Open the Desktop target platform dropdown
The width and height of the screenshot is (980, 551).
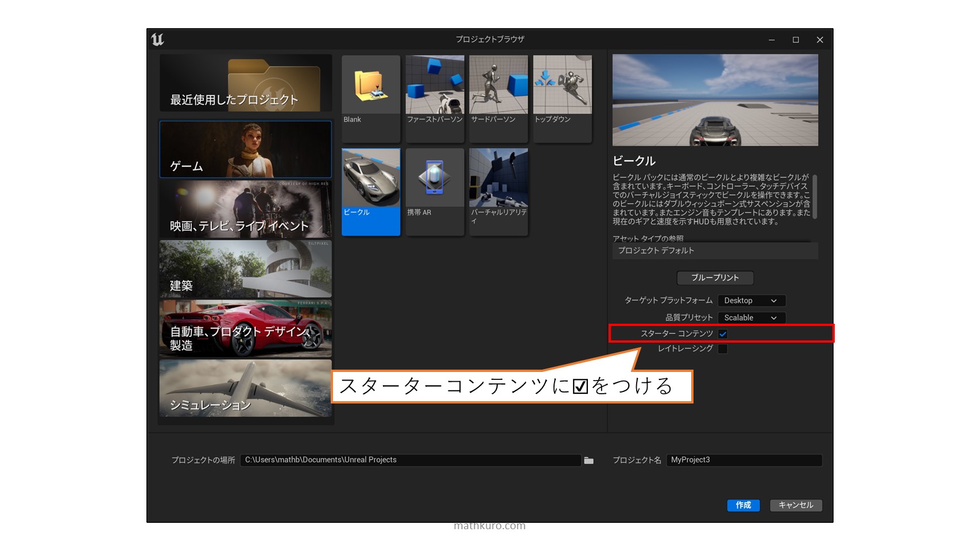click(751, 301)
